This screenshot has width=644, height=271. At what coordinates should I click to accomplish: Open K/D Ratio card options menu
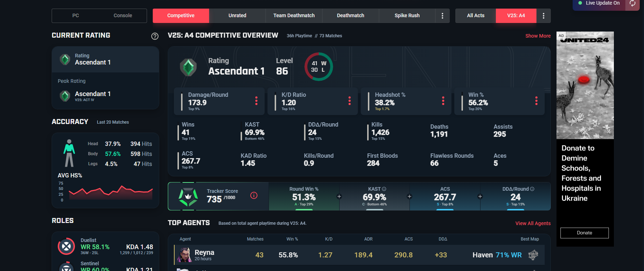pyautogui.click(x=350, y=101)
